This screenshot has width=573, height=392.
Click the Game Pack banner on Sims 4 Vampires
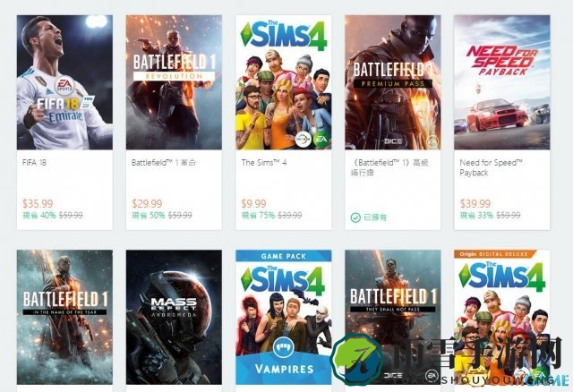tap(284, 256)
